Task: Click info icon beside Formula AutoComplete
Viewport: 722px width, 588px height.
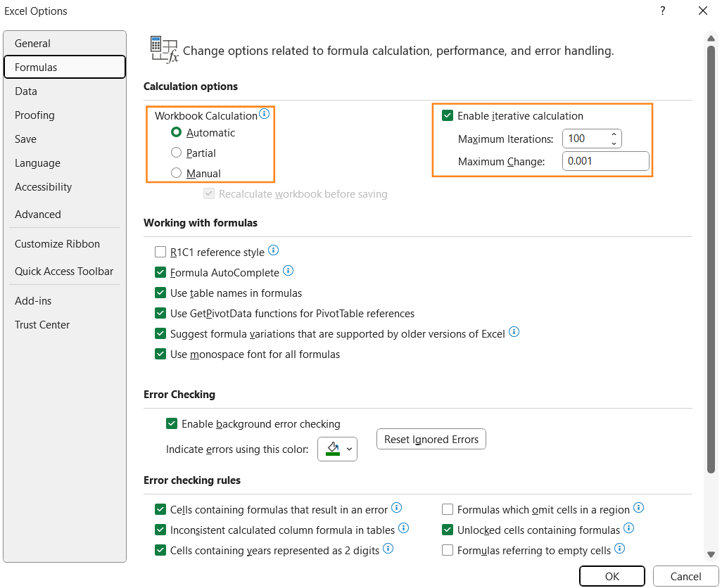Action: pos(289,271)
